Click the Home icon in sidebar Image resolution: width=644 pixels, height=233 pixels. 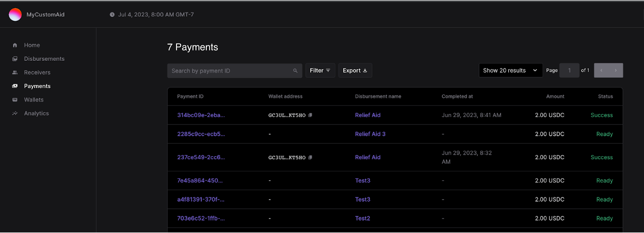(x=15, y=45)
